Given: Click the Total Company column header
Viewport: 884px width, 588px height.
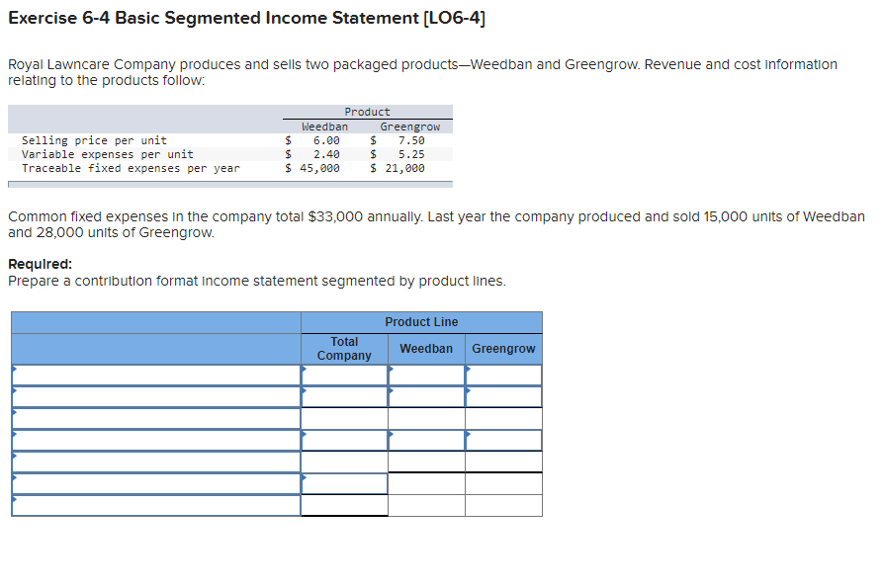Looking at the screenshot, I should (x=344, y=348).
